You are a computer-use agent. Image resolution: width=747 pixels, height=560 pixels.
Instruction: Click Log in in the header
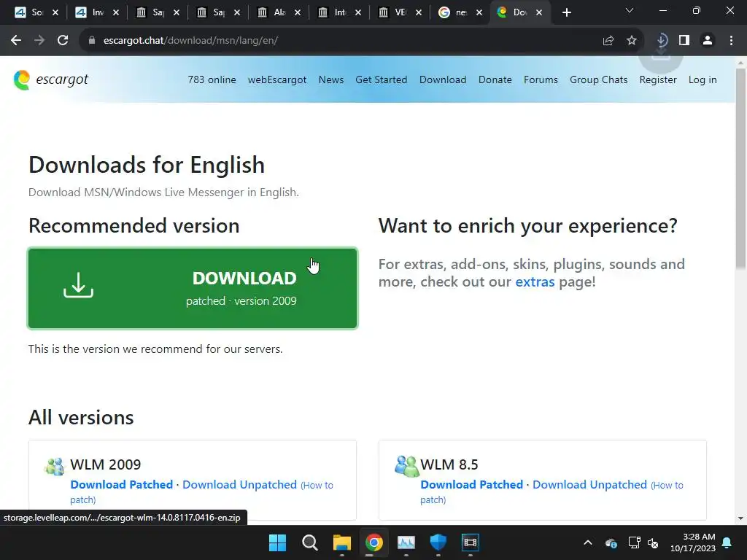coord(703,79)
